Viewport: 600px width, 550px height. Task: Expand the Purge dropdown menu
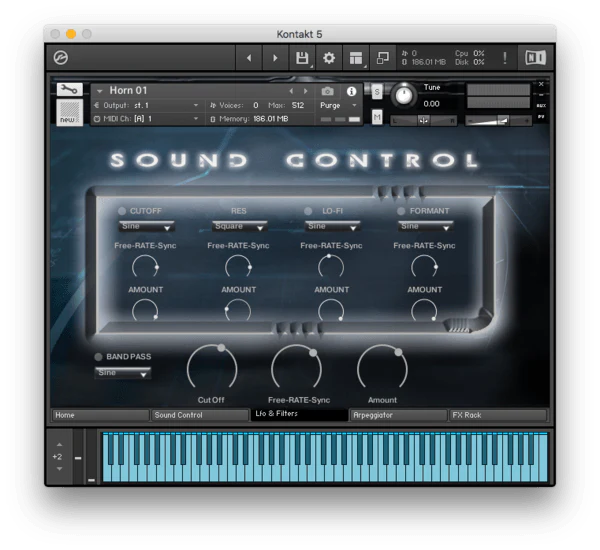338,105
